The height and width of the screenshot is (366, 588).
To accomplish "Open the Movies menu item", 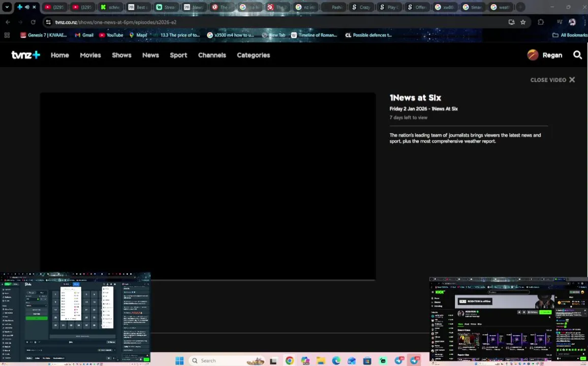I will click(x=90, y=55).
